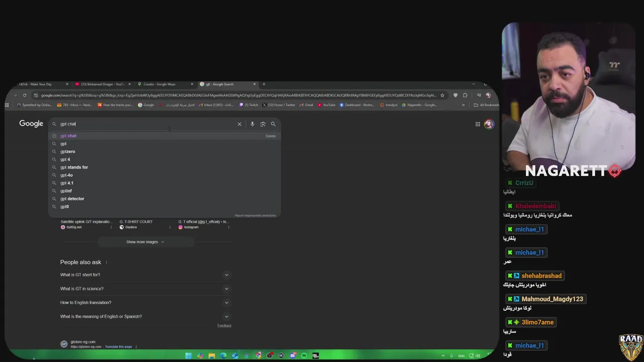Reload the page in Chrome
This screenshot has width=644, height=362.
click(24, 95)
